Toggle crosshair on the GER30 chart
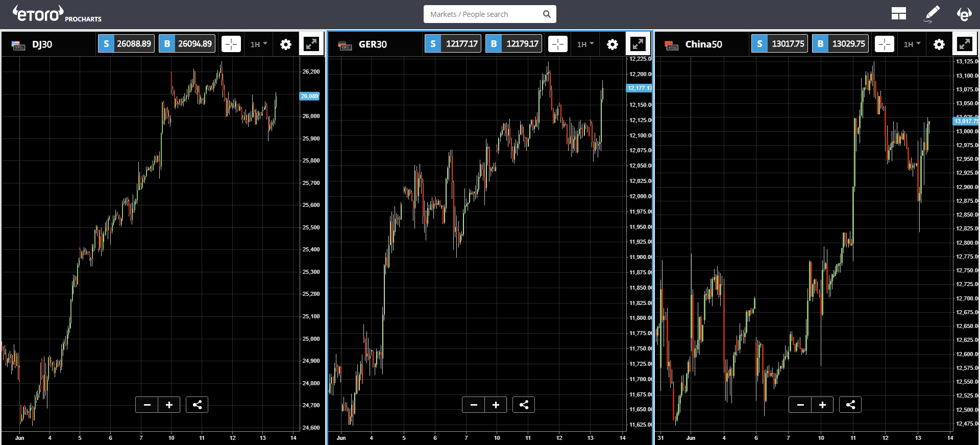 pyautogui.click(x=558, y=44)
